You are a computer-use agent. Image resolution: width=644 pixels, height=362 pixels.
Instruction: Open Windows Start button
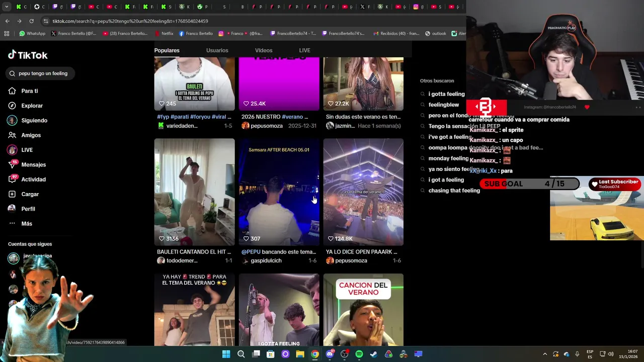point(226,354)
